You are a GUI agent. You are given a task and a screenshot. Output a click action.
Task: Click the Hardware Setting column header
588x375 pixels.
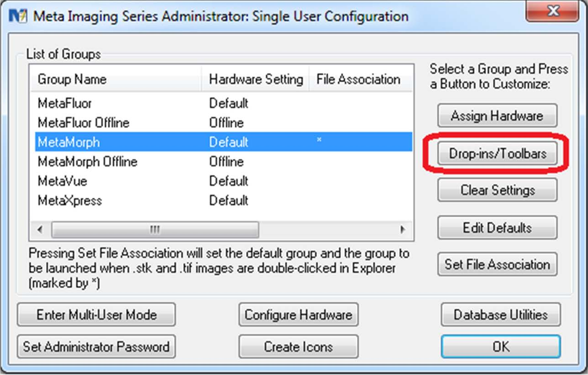point(256,79)
